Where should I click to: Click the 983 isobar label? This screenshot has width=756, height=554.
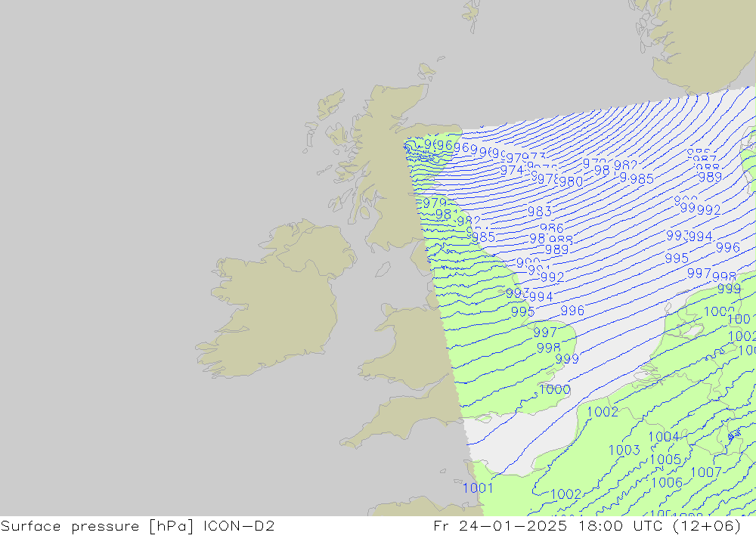tap(540, 212)
